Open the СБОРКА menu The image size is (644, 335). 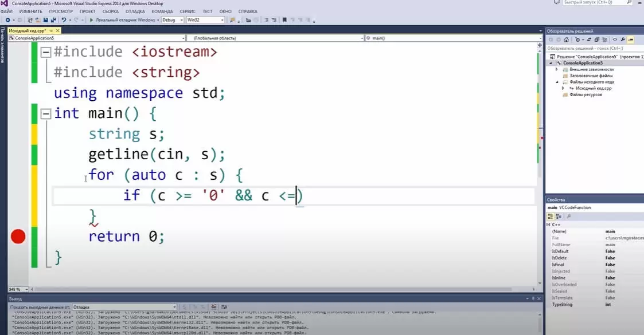(111, 11)
